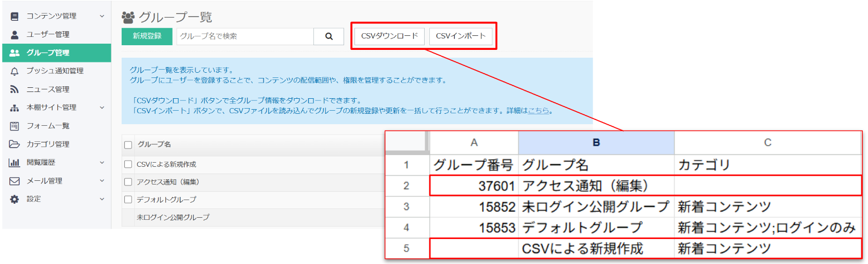
Task: Click the CSVダウンロード button
Action: coord(389,36)
